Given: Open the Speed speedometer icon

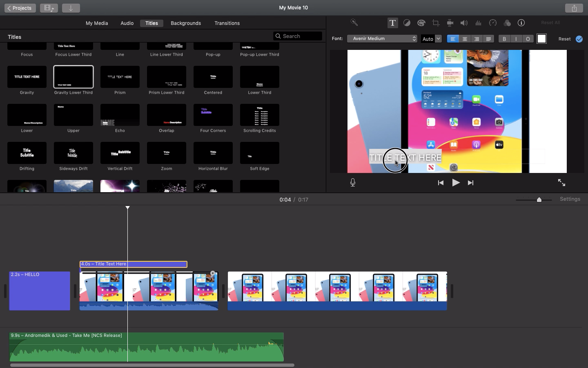Looking at the screenshot, I should [x=493, y=23].
